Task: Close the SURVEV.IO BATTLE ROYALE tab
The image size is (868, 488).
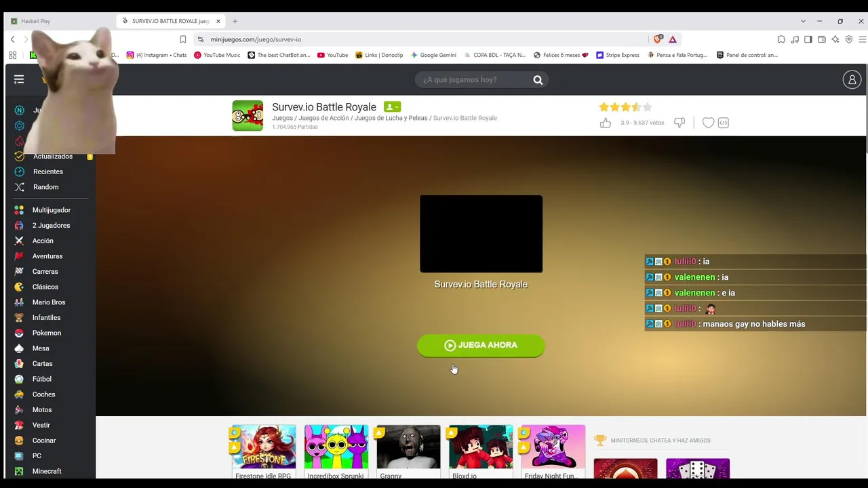Action: 218,21
